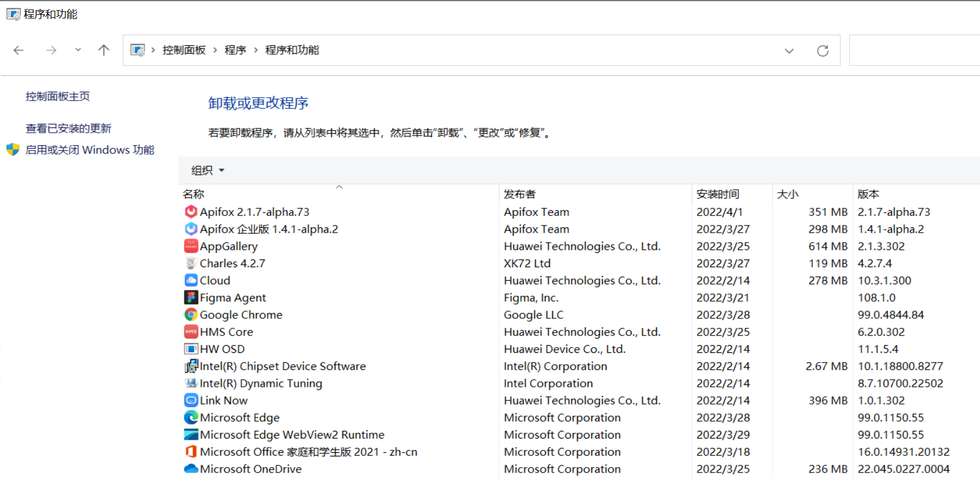Sort by the 安装时间 column header
This screenshot has width=980, height=479.
point(718,194)
